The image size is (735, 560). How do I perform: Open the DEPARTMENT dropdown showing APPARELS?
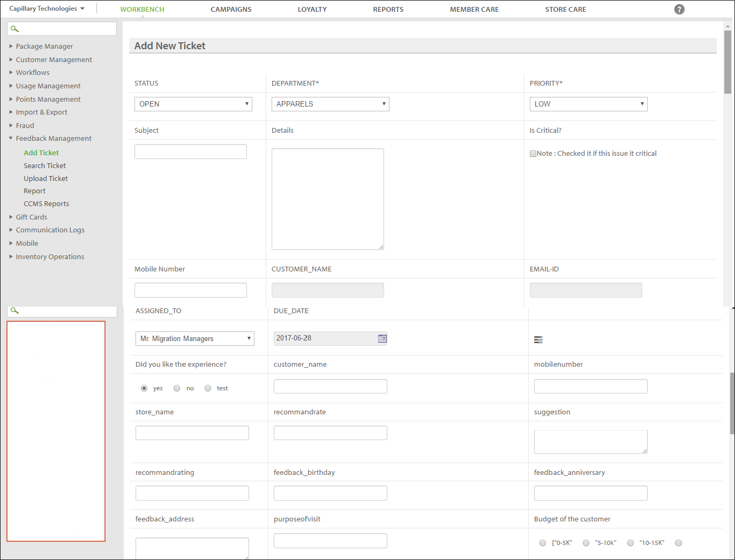pyautogui.click(x=331, y=104)
